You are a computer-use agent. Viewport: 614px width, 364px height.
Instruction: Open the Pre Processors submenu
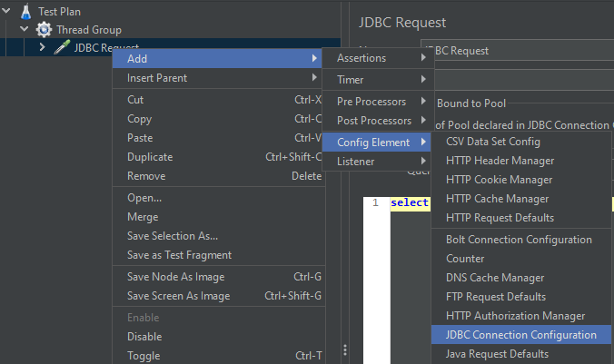[378, 102]
